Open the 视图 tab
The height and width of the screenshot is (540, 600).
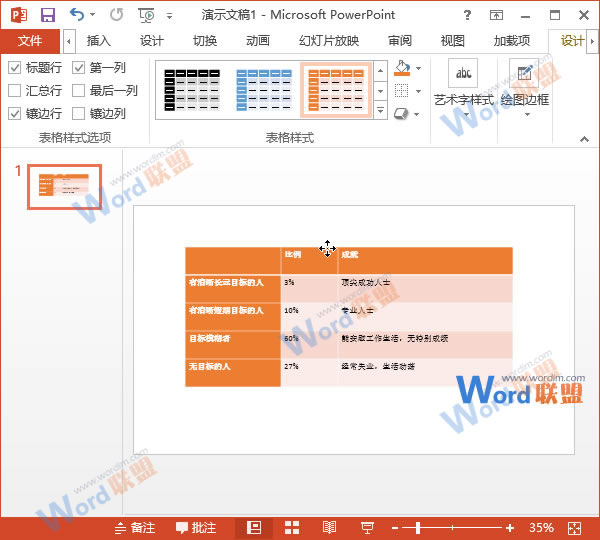point(453,41)
